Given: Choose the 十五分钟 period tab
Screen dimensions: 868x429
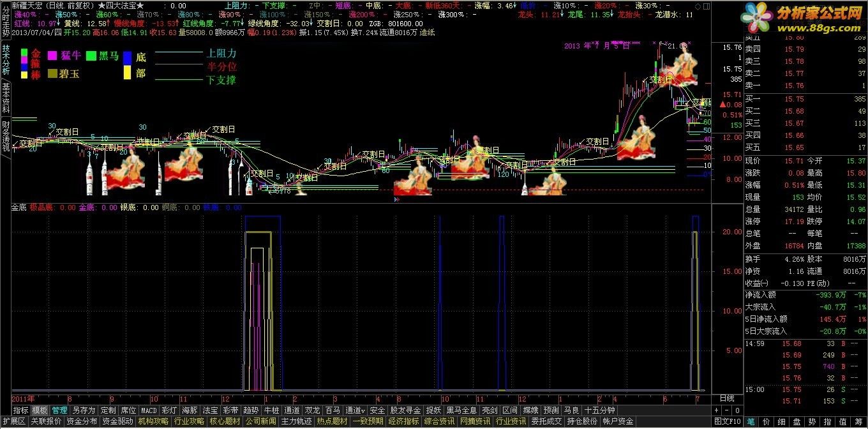Looking at the screenshot, I should [599, 410].
